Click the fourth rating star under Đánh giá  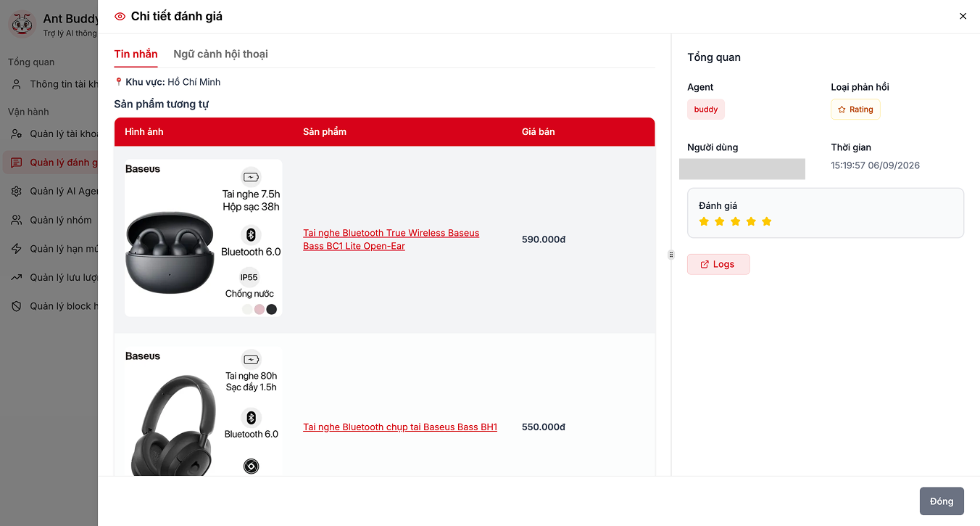751,221
